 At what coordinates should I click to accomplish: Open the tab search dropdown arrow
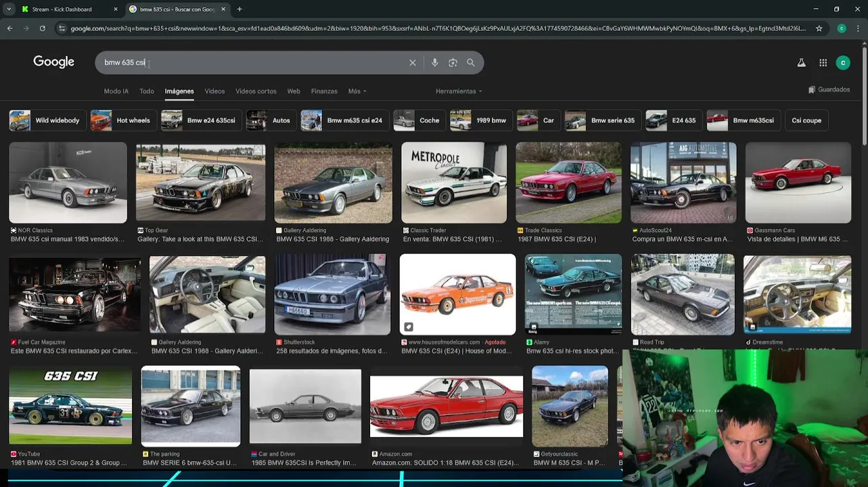(x=8, y=9)
